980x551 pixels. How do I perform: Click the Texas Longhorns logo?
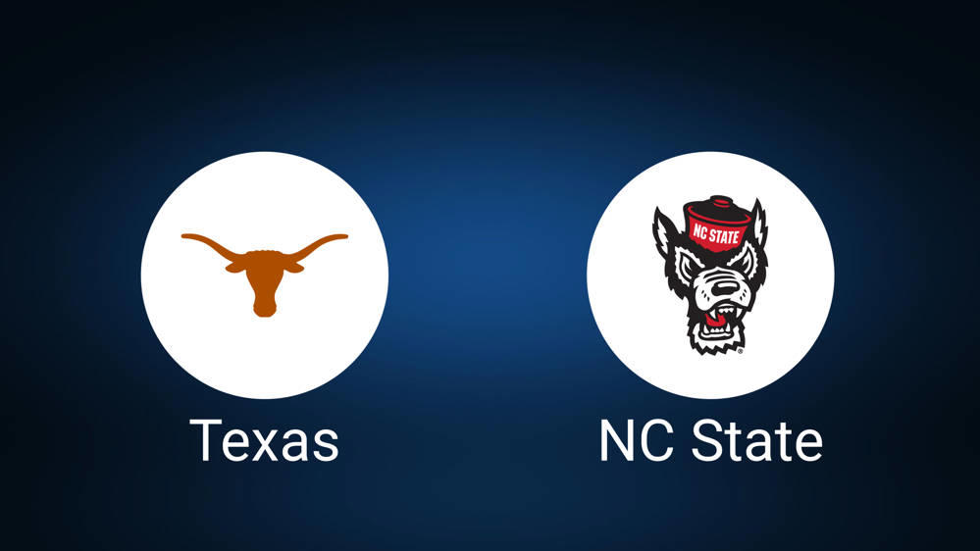coord(265,275)
